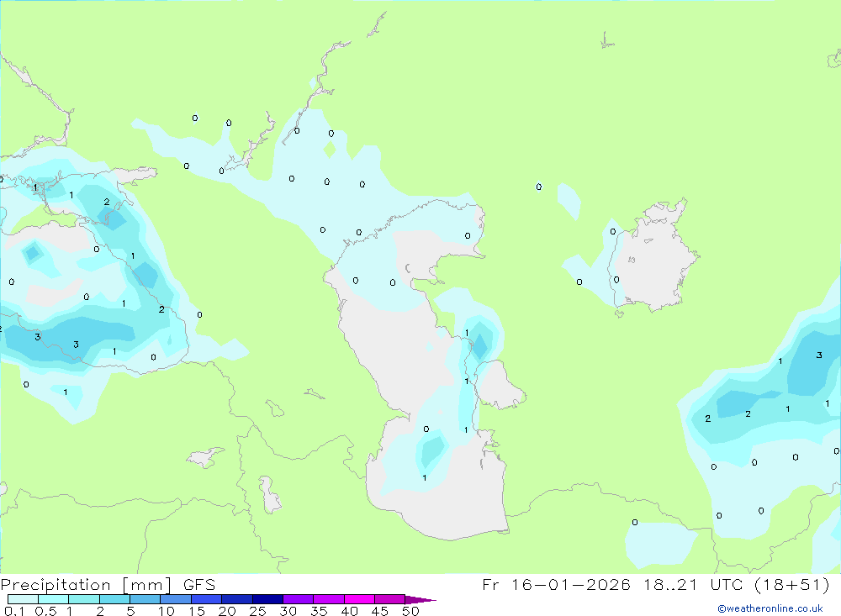Click the '15' legend scale value

[197, 611]
